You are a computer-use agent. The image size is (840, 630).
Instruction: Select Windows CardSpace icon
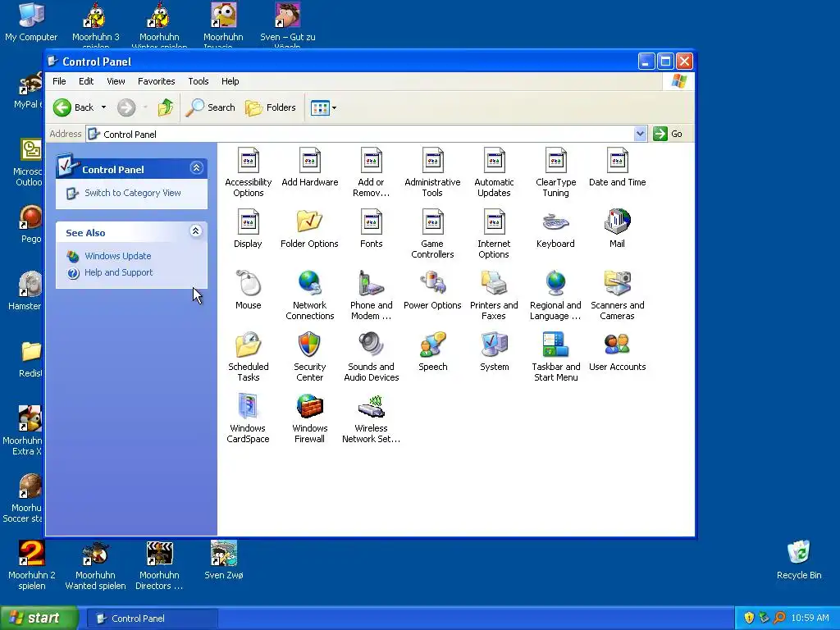[x=248, y=407]
